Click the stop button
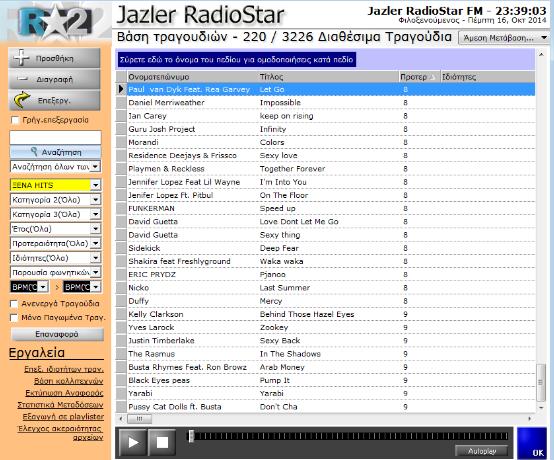Image resolution: width=554 pixels, height=460 pixels. pyautogui.click(x=162, y=442)
